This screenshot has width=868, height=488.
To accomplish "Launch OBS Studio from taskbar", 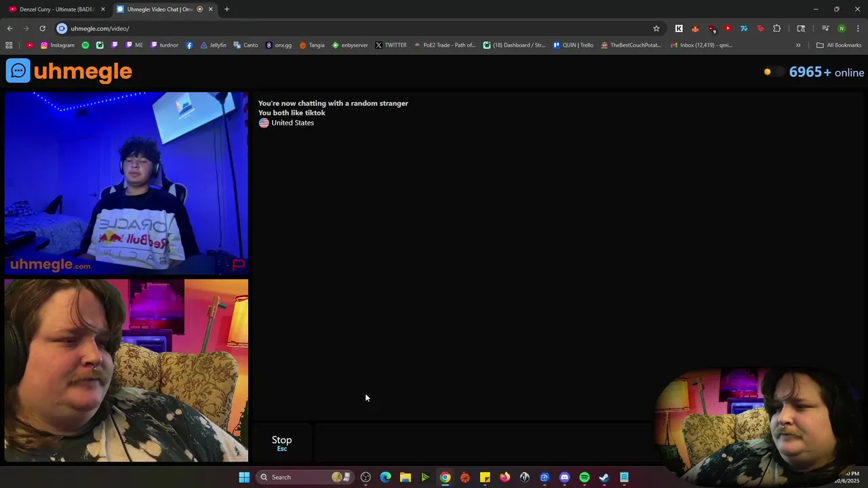I will click(x=366, y=477).
